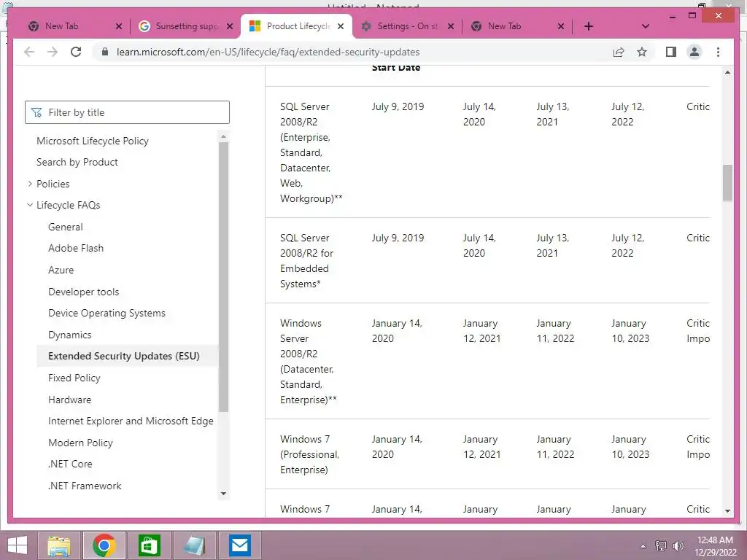Click Windows 7 (Professional, Enterprise) cell

pyautogui.click(x=309, y=454)
